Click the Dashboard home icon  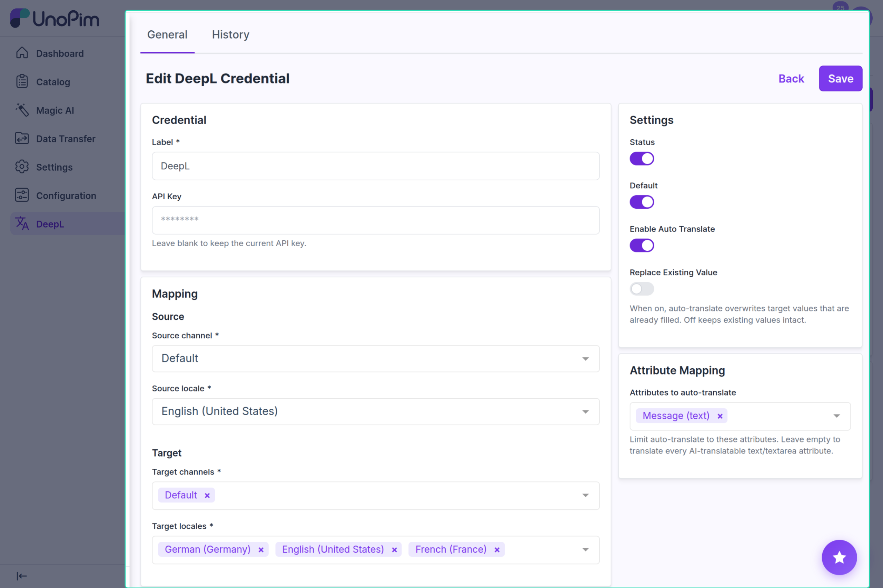(22, 53)
